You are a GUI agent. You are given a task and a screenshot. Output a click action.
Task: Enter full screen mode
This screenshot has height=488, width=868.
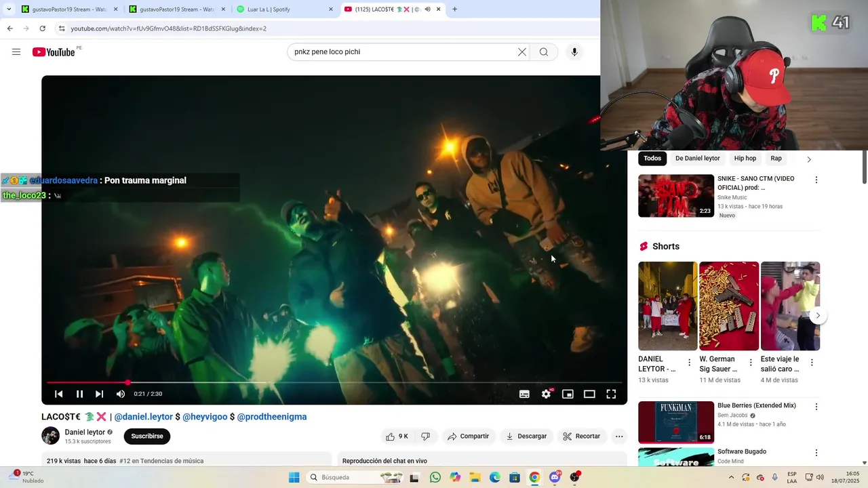(611, 394)
